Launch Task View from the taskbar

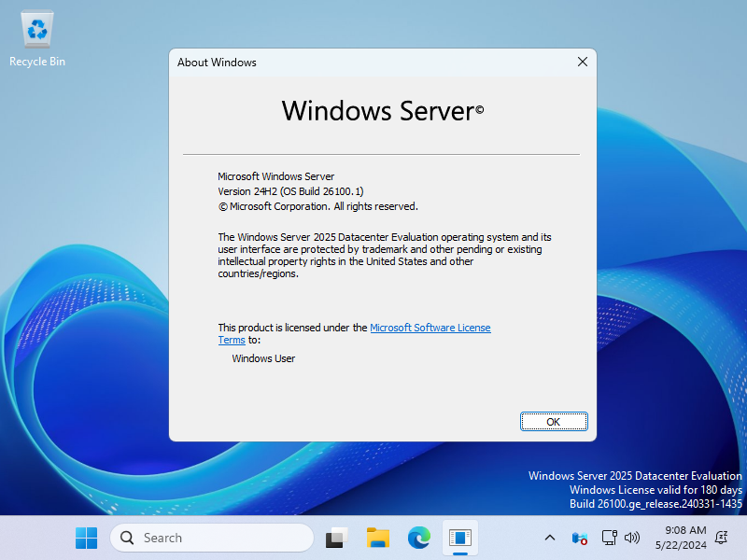pyautogui.click(x=336, y=538)
